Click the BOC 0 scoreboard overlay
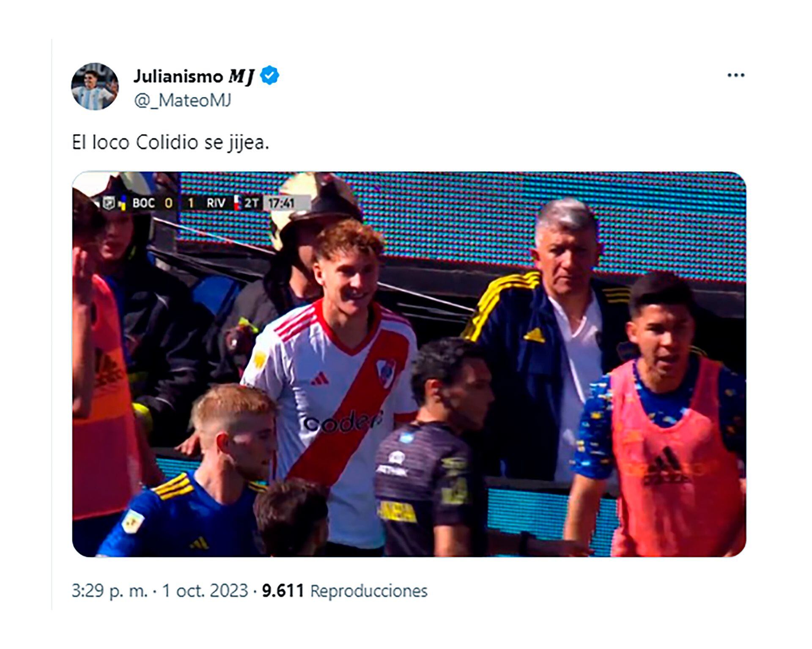 (153, 203)
